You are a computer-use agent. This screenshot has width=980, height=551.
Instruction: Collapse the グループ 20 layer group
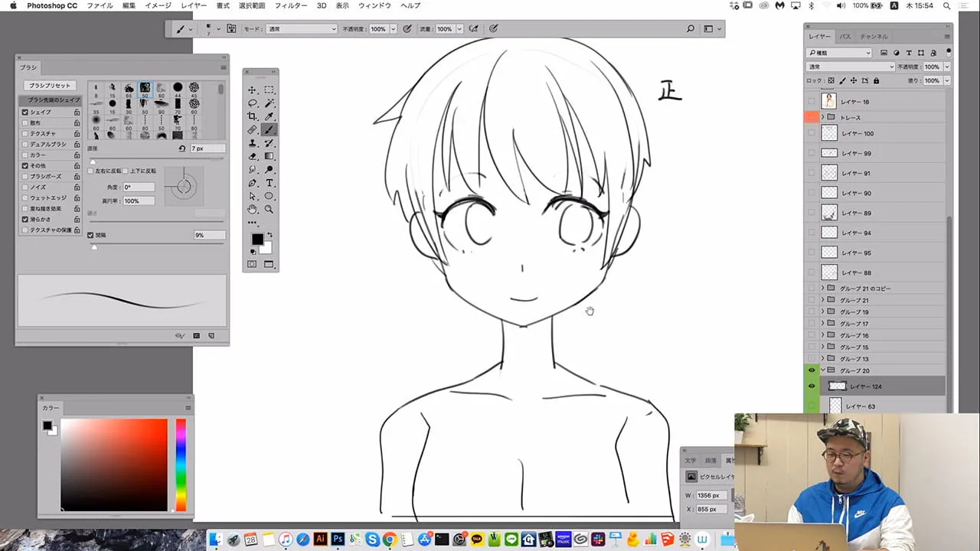click(823, 370)
